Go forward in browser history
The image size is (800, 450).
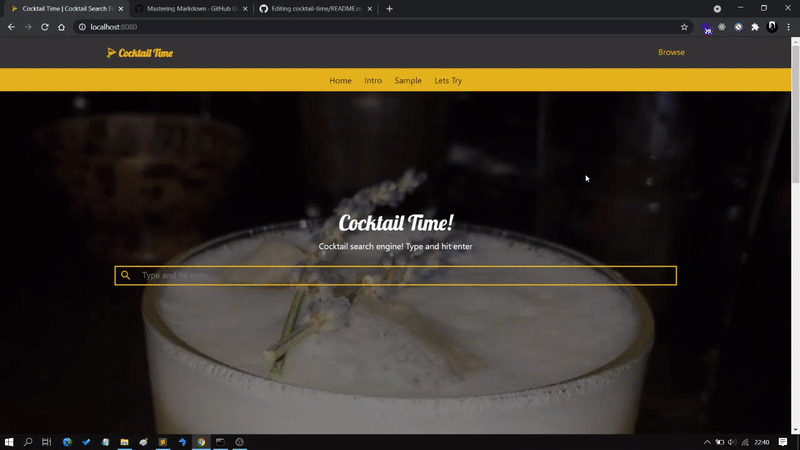28,27
